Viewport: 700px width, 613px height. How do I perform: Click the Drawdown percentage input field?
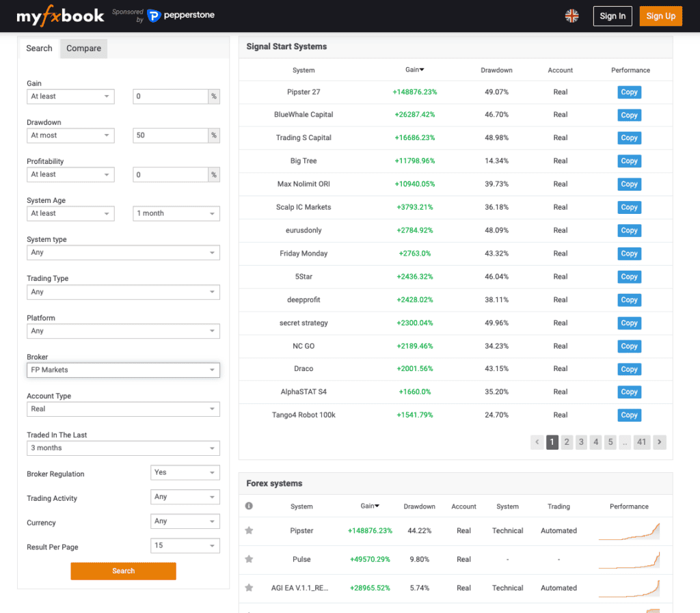(x=170, y=135)
